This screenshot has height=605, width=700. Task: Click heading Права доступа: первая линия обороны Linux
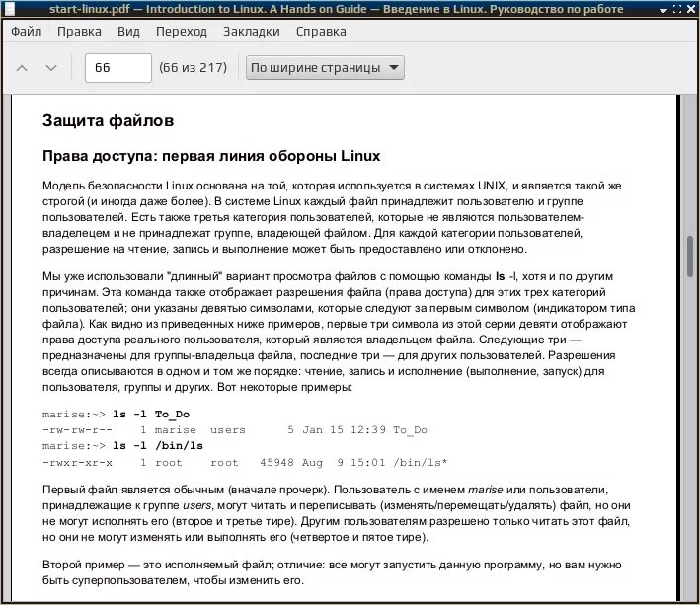pos(211,156)
